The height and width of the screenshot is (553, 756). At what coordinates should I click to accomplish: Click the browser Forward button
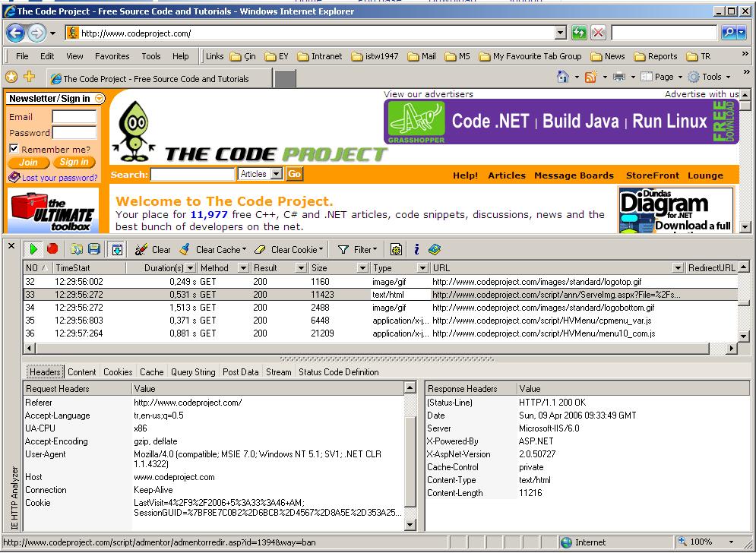(x=36, y=33)
